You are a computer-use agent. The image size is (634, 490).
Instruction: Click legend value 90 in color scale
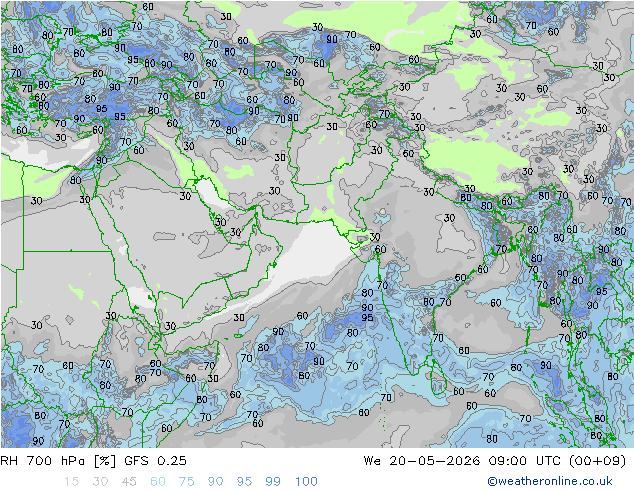[x=216, y=482]
